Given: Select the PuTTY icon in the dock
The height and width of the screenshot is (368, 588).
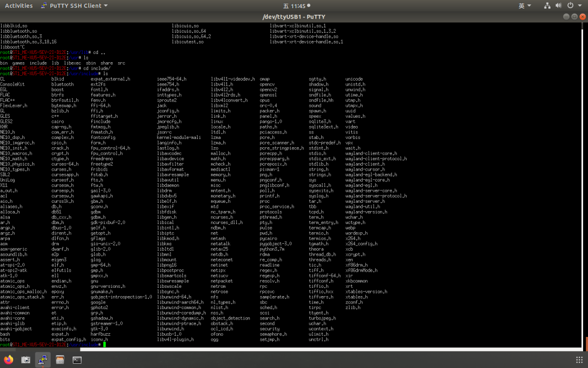Looking at the screenshot, I should click(x=43, y=359).
